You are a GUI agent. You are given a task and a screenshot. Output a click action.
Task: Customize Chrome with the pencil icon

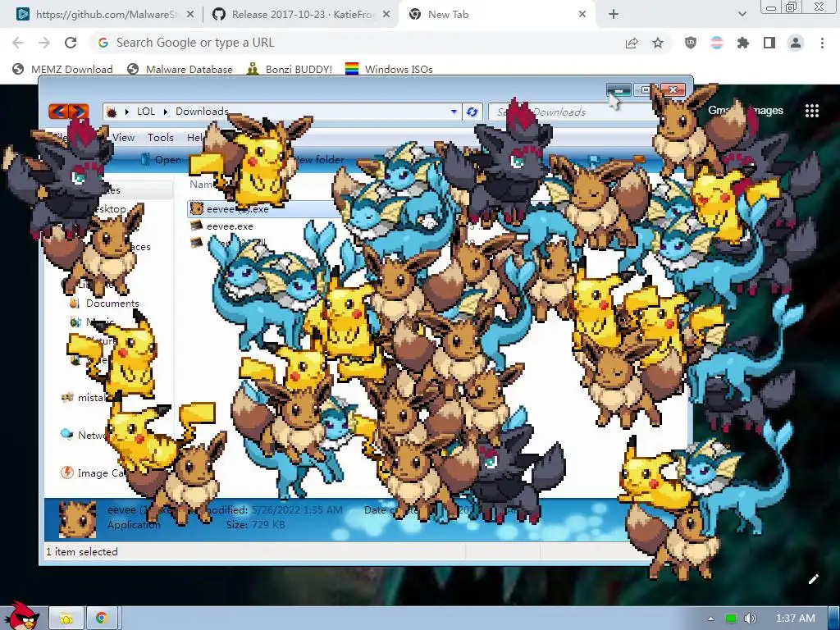pyautogui.click(x=813, y=579)
